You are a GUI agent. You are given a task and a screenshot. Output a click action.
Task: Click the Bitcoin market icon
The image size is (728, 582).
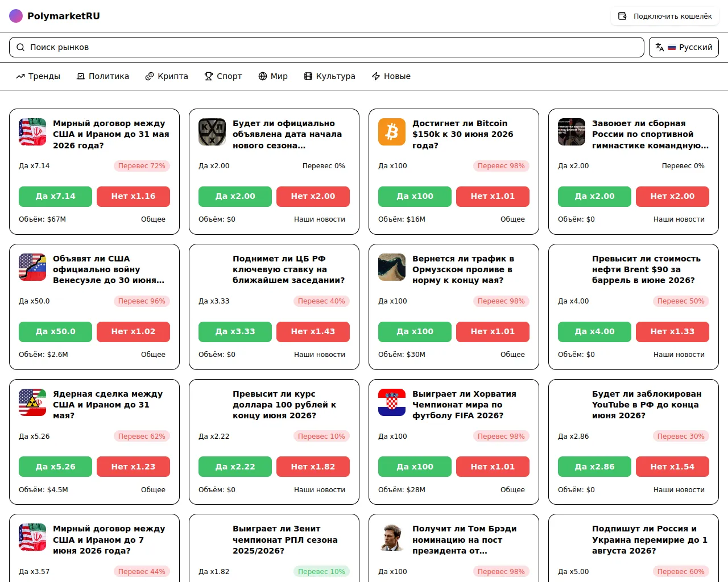click(x=392, y=132)
